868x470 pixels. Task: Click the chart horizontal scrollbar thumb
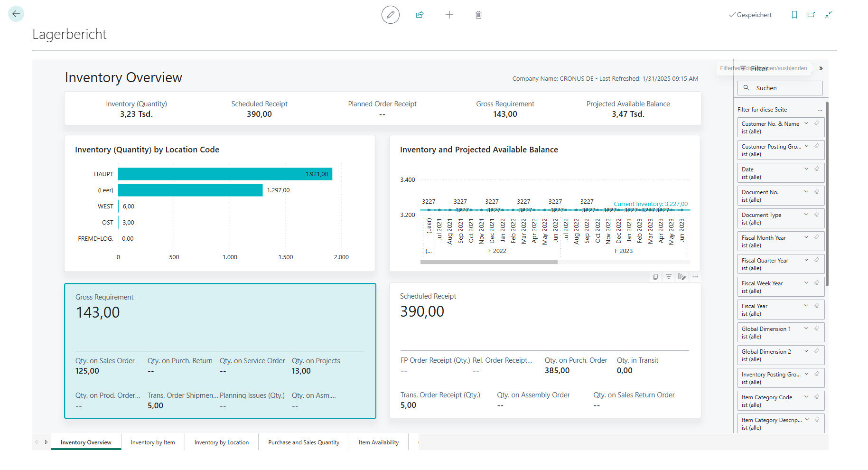click(x=489, y=262)
